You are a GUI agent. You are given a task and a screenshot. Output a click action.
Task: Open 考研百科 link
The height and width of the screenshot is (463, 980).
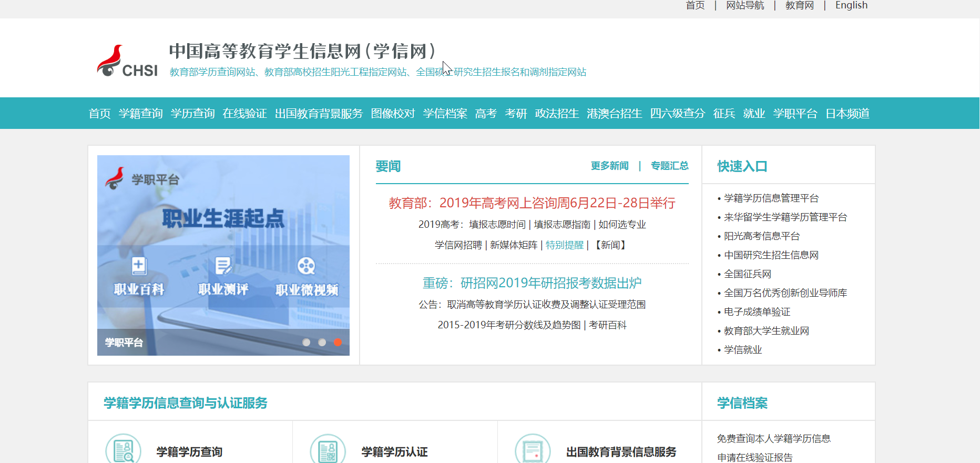pos(608,325)
